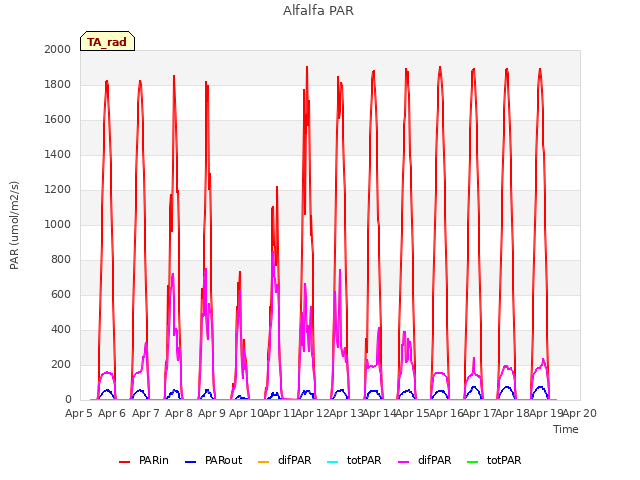Click the Time x-axis label
This screenshot has height=480, width=640.
566,429
